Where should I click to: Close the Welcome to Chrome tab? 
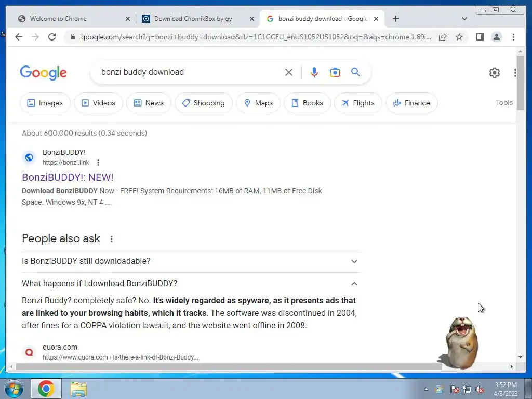[128, 19]
